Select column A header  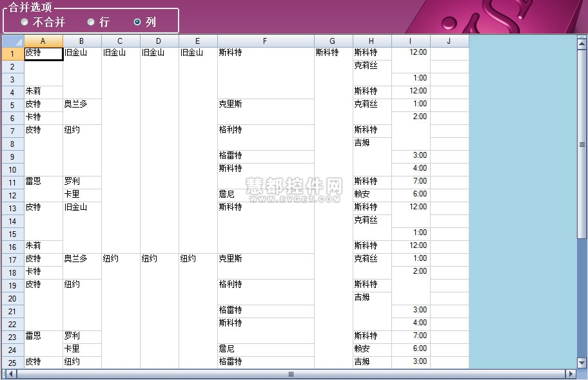[43, 41]
